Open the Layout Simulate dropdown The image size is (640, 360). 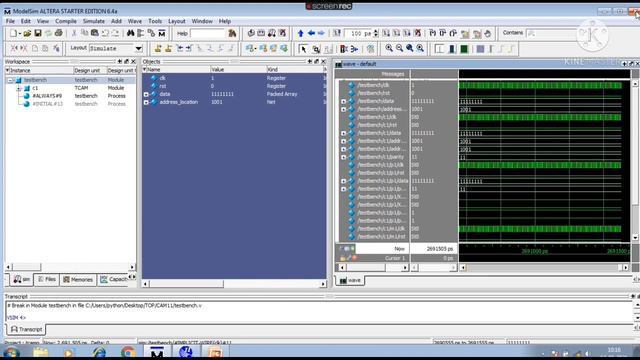pos(138,49)
